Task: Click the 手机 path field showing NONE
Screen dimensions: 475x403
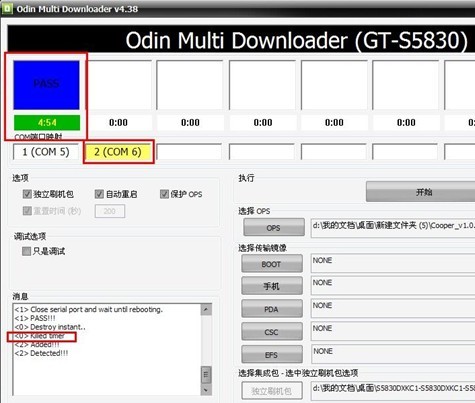Action: pyautogui.click(x=393, y=286)
